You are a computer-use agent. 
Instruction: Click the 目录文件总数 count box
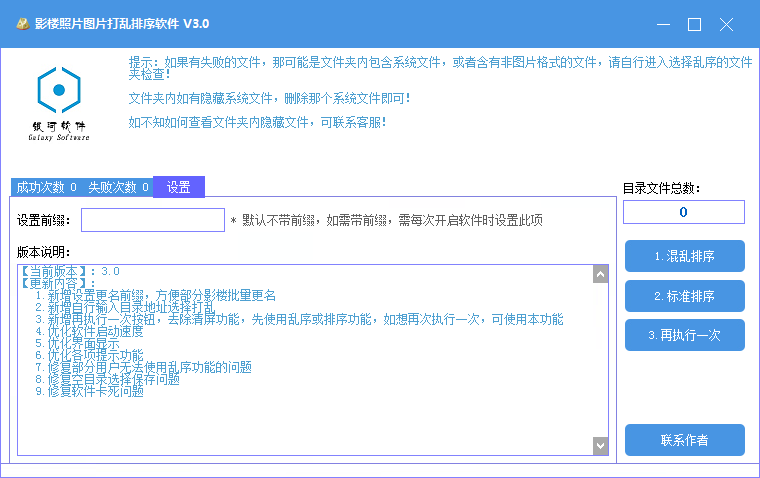[683, 212]
